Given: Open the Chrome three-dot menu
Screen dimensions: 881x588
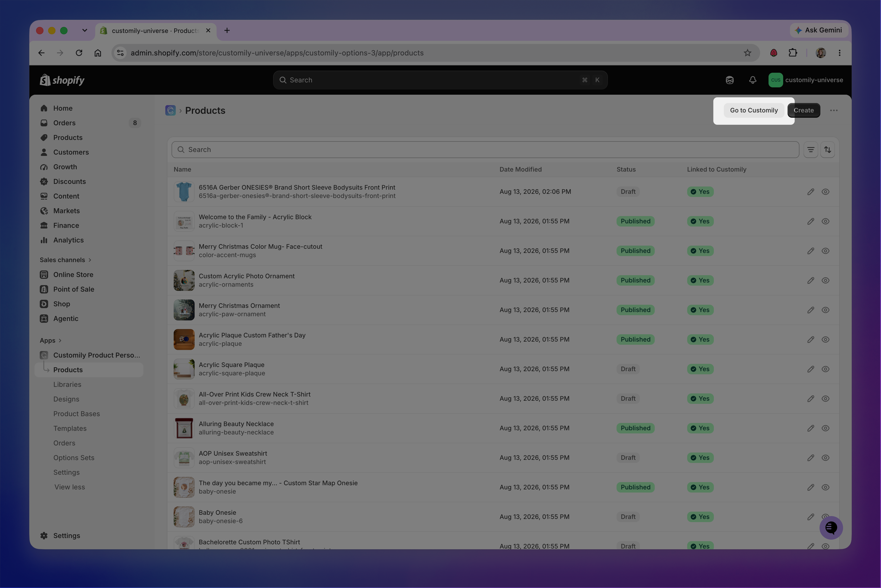Looking at the screenshot, I should pos(839,53).
